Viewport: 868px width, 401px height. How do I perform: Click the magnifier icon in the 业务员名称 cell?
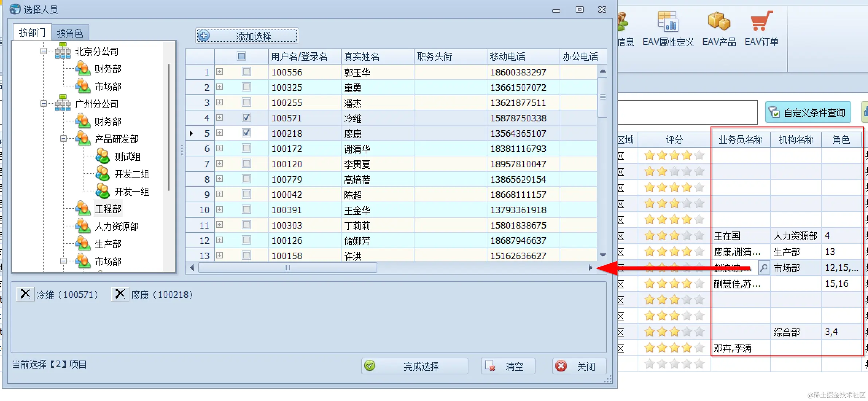coord(763,268)
